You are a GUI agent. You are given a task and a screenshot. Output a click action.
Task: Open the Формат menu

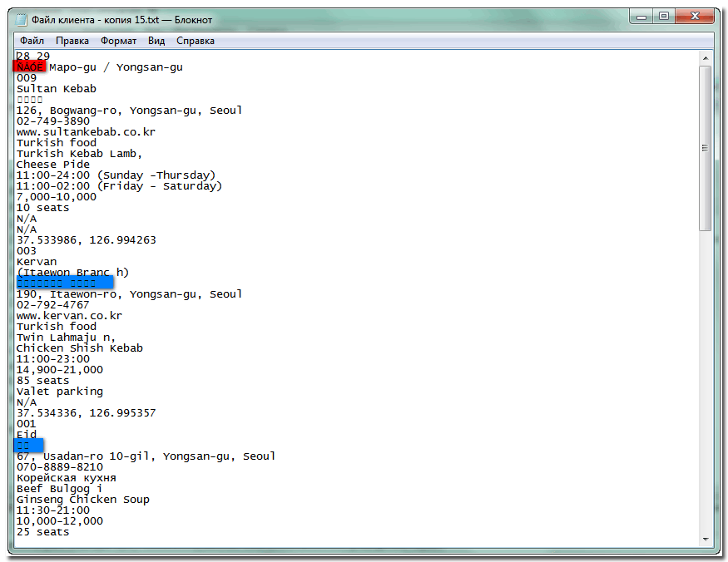click(119, 41)
